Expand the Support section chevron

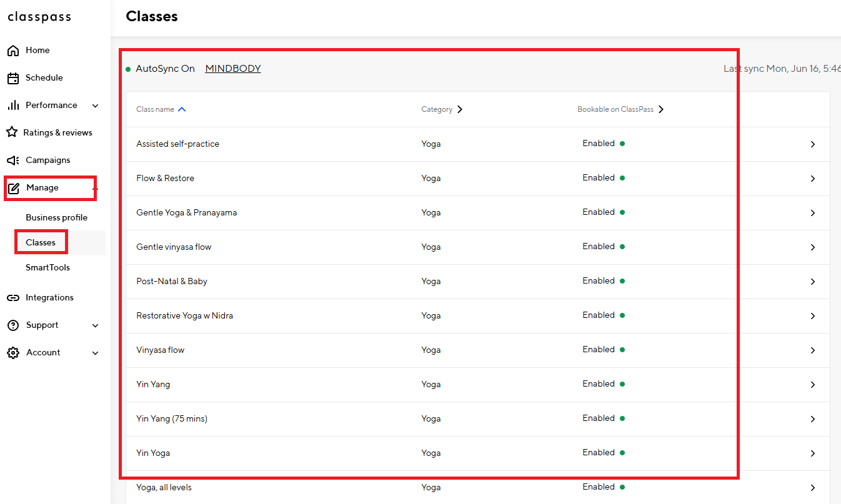pos(96,325)
